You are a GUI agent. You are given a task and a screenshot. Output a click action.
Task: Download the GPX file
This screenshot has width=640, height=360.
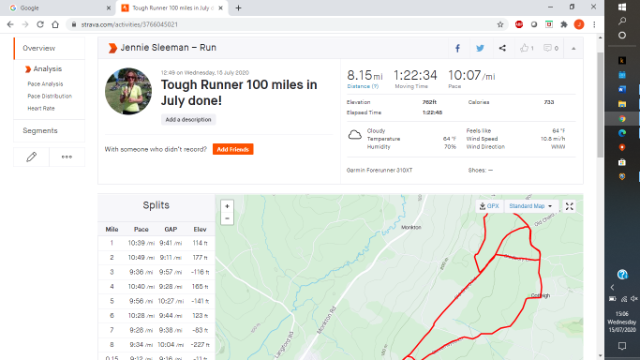click(x=489, y=206)
